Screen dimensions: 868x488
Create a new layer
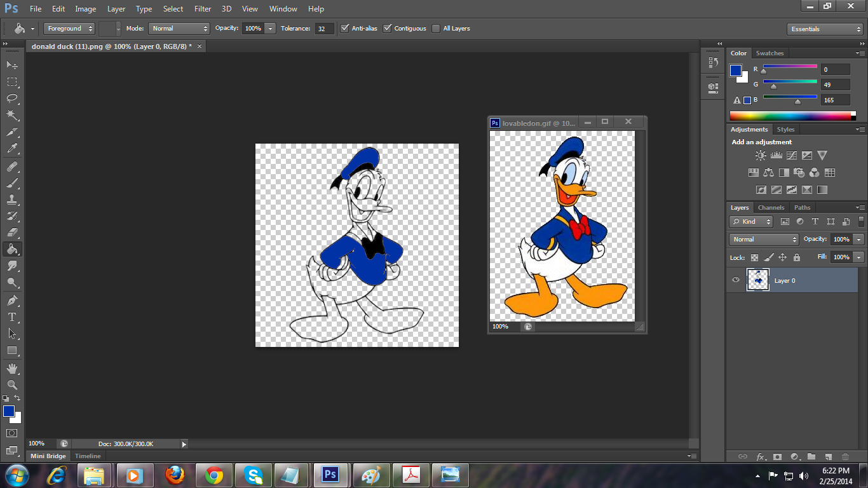(x=828, y=456)
